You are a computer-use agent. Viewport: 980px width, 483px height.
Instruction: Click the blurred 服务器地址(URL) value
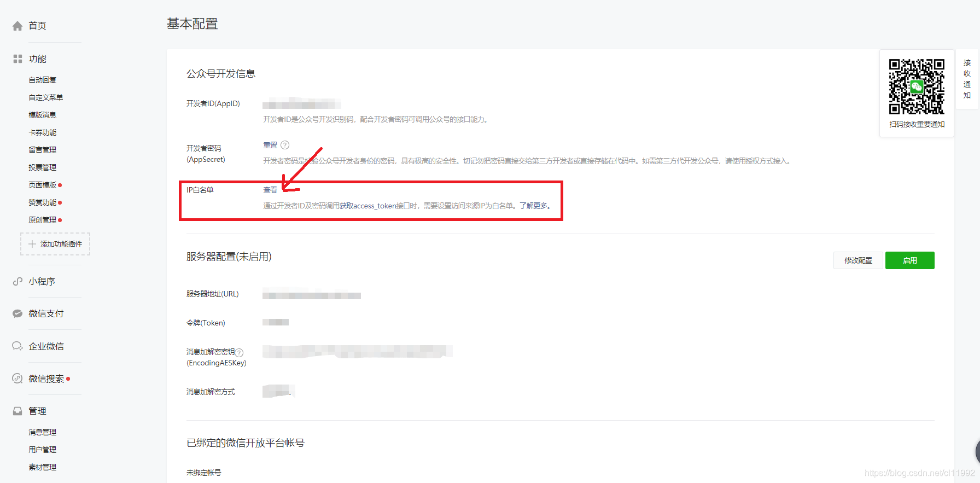[x=312, y=294]
